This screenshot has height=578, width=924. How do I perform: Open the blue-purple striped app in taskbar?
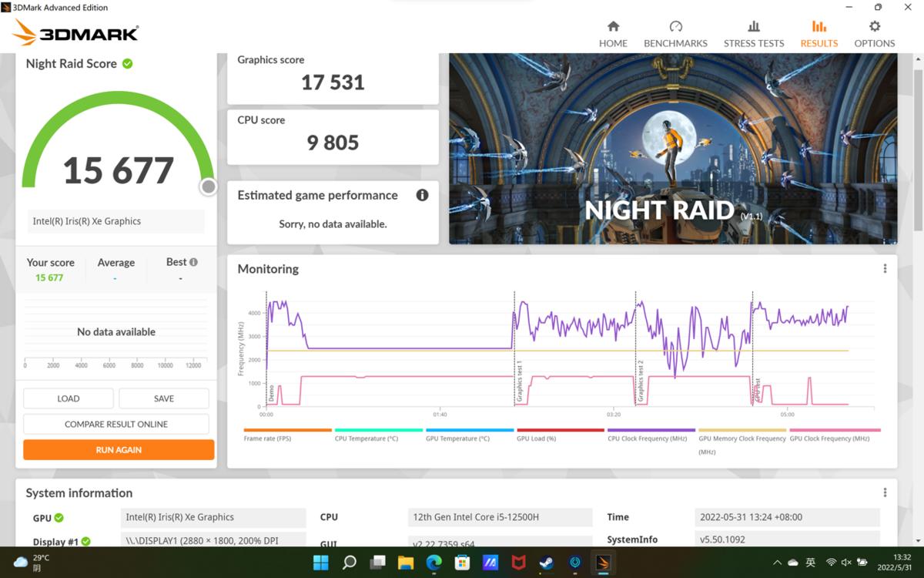[x=490, y=563]
